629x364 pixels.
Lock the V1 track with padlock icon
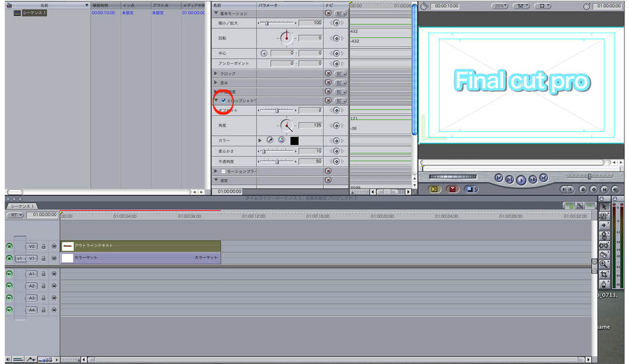pos(43,259)
